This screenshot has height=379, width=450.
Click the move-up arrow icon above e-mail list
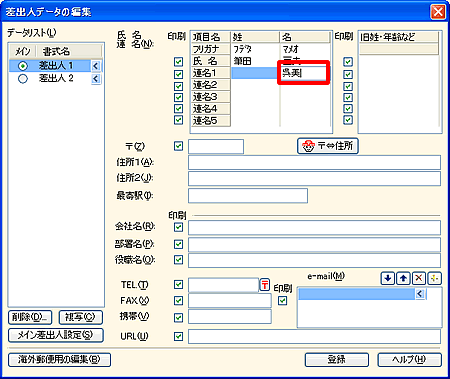click(x=403, y=278)
